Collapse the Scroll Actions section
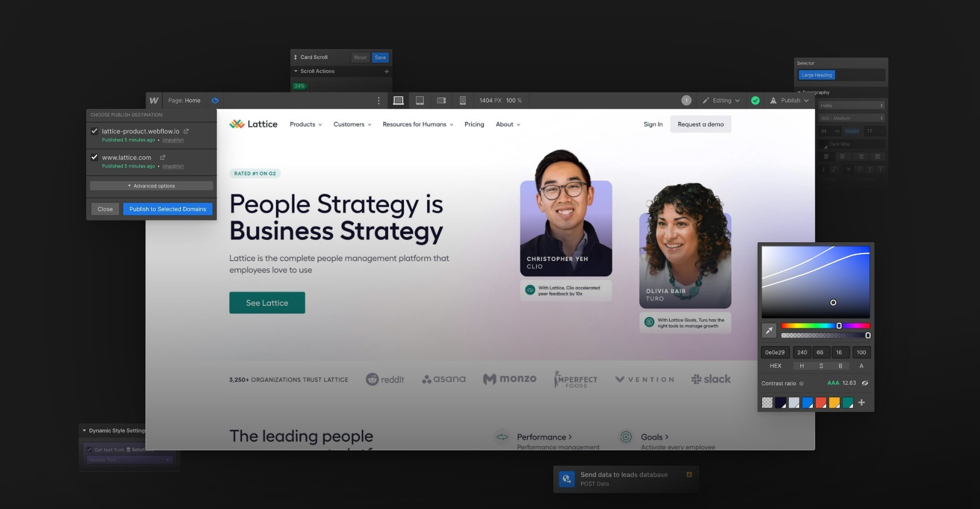The width and height of the screenshot is (980, 509). click(296, 71)
